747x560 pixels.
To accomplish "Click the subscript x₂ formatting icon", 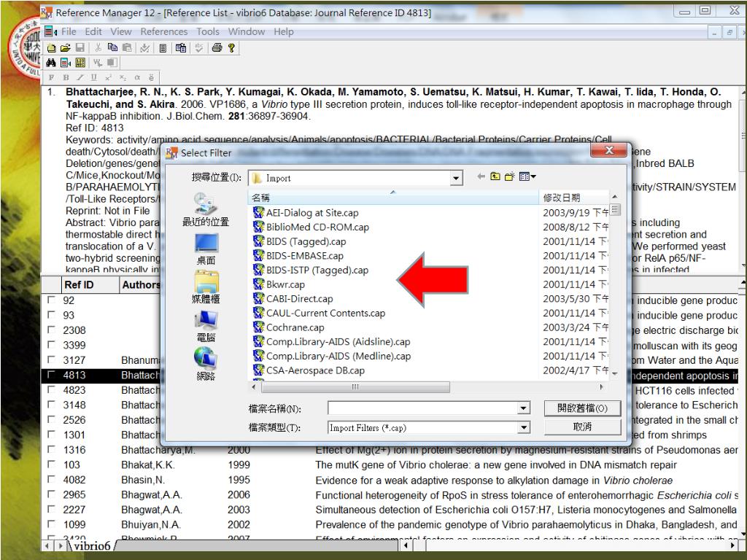I will point(123,77).
